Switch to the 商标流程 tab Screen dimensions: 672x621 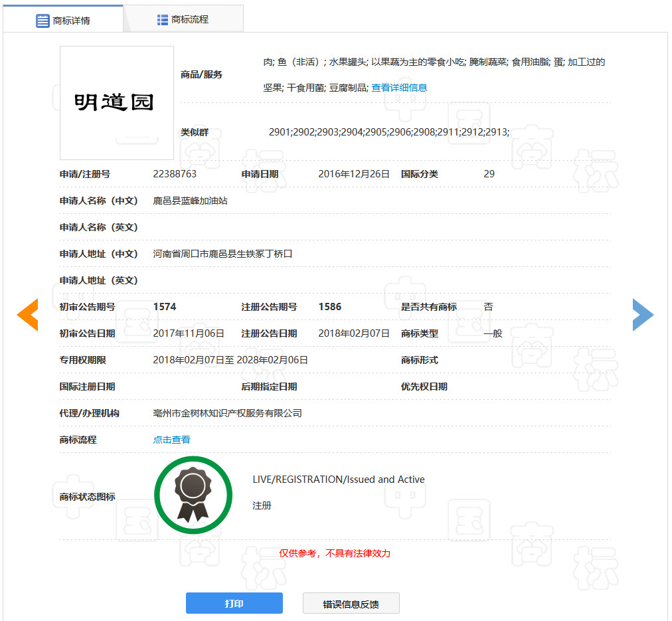click(x=184, y=19)
